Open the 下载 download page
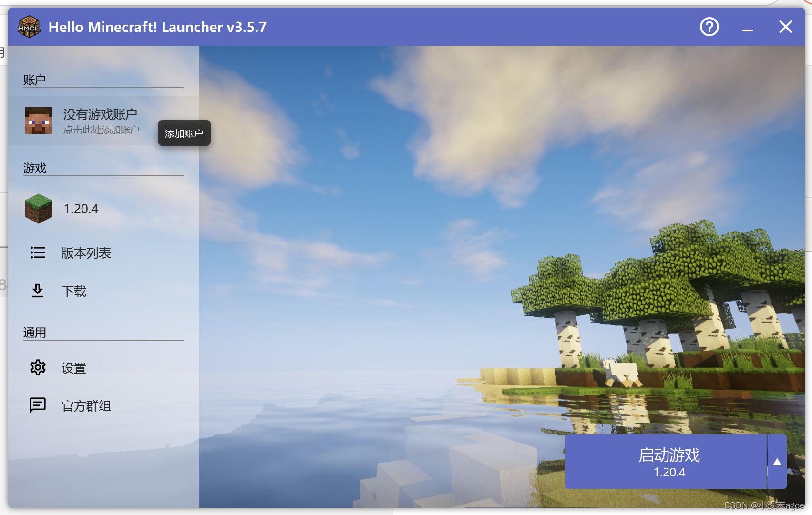The image size is (812, 515). click(x=103, y=291)
